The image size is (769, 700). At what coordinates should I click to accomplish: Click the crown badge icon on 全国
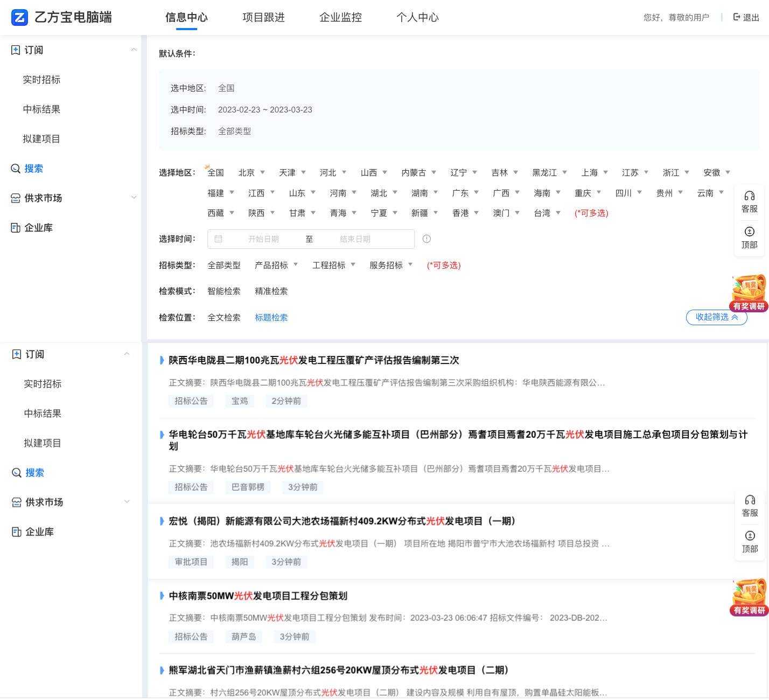tap(207, 166)
